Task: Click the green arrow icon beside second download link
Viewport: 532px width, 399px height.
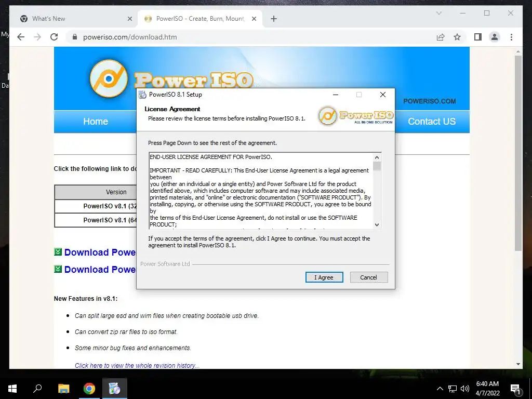Action: (x=58, y=269)
